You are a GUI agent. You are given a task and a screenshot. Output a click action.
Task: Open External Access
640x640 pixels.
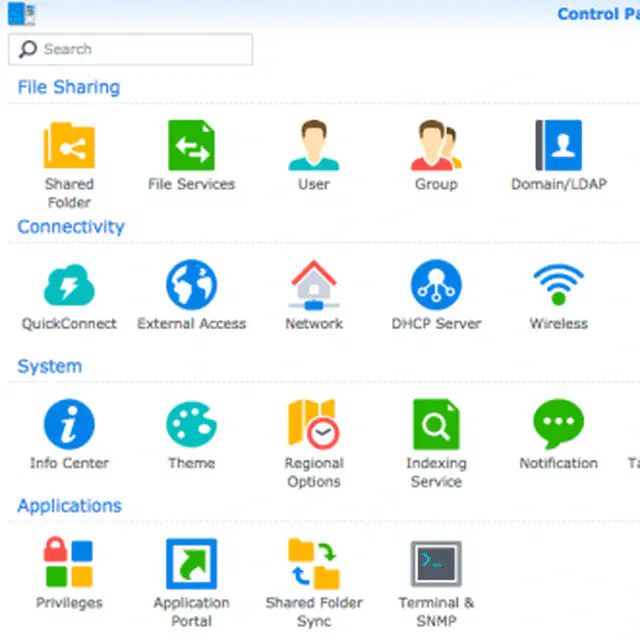coord(191,286)
